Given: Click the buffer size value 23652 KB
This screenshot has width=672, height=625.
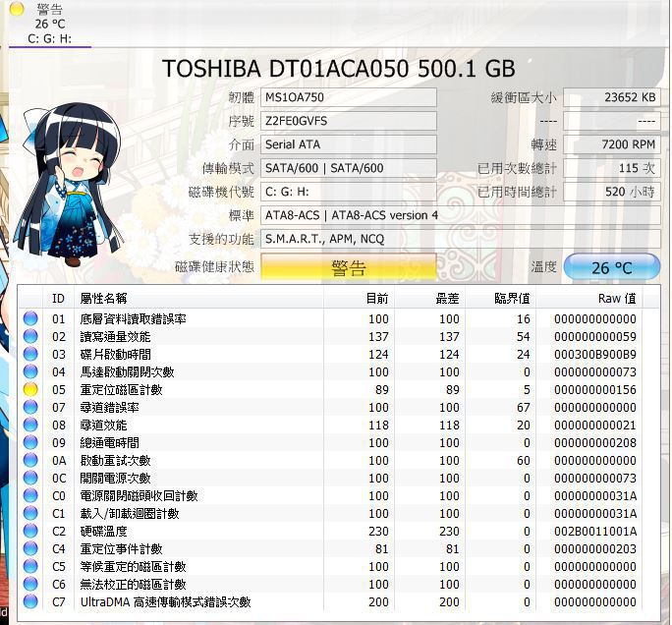Looking at the screenshot, I should pyautogui.click(x=611, y=97).
